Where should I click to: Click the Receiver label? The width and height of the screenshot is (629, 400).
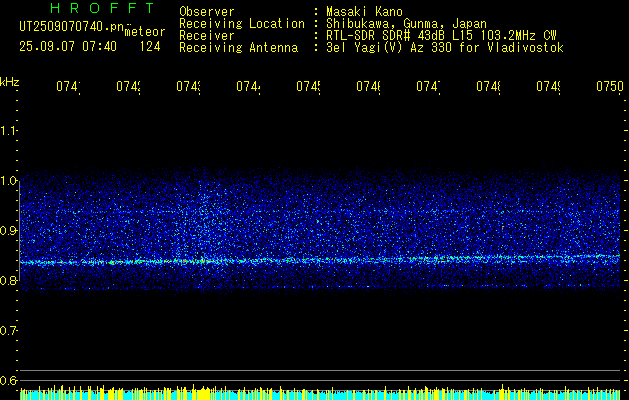coord(207,36)
